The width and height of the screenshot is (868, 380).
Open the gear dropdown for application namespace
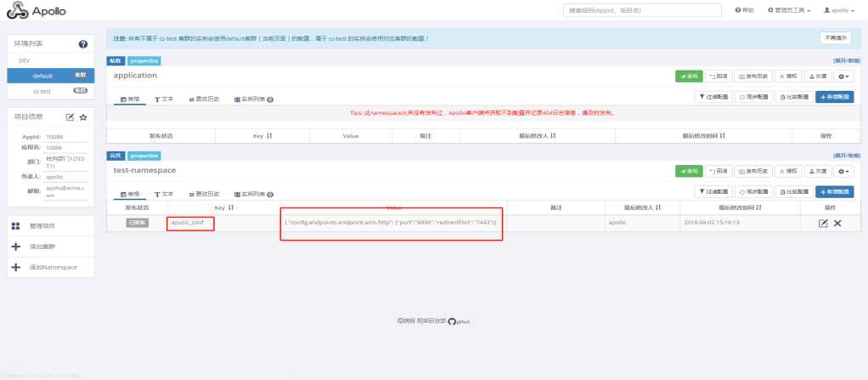(x=843, y=76)
